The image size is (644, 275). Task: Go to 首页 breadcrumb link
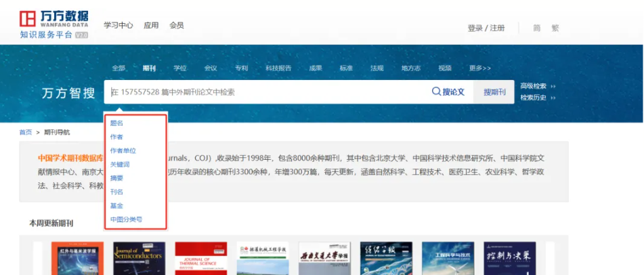pos(26,132)
